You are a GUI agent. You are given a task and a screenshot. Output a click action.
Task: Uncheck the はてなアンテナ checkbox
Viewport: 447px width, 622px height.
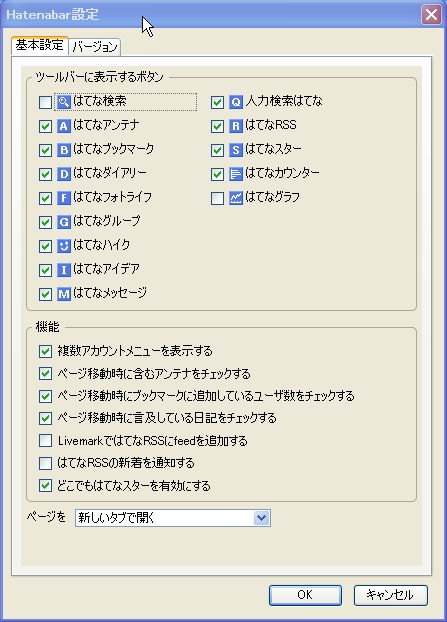pos(45,127)
